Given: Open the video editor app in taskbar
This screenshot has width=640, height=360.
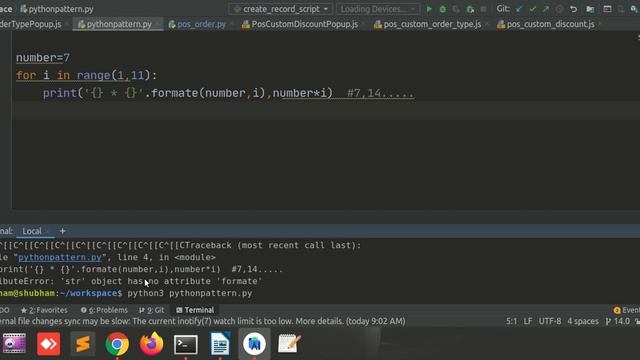Looking at the screenshot, I should point(14,344).
